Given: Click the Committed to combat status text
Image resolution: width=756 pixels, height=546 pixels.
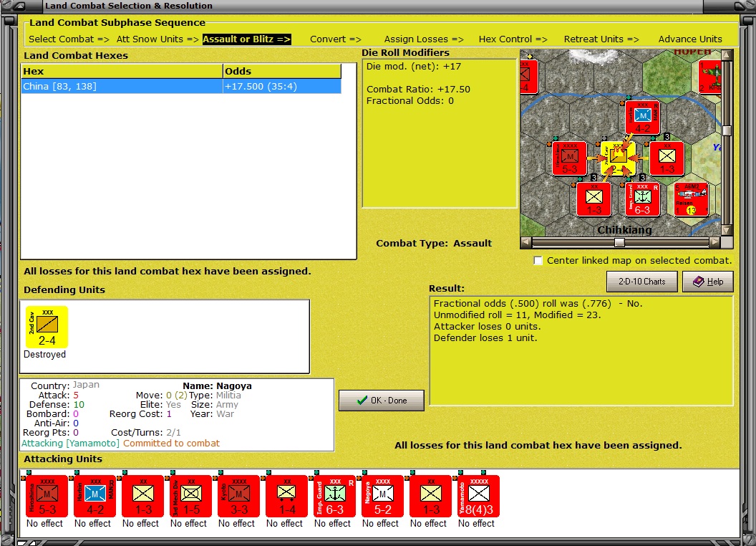Looking at the screenshot, I should 171,443.
